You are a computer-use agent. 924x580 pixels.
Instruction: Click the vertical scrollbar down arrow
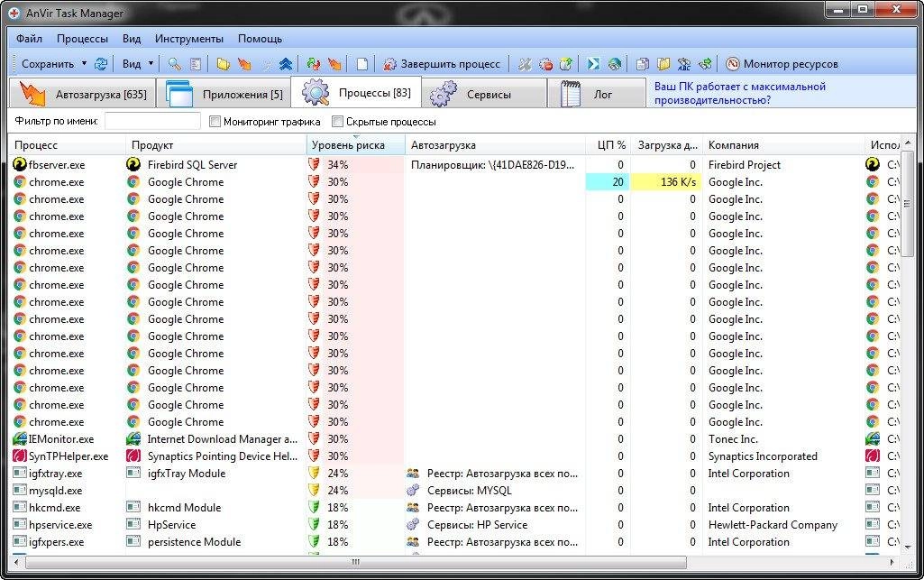coord(907,547)
